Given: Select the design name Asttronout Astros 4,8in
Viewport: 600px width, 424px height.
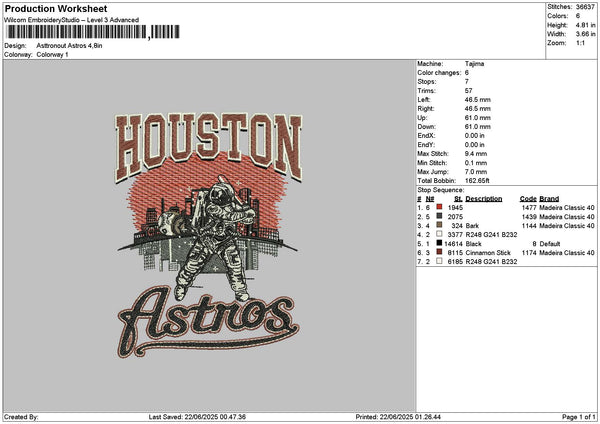Looking at the screenshot, I should tap(69, 46).
